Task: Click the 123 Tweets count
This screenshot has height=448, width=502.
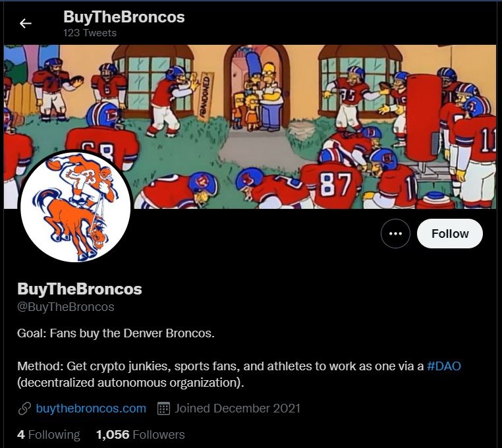Action: click(90, 33)
